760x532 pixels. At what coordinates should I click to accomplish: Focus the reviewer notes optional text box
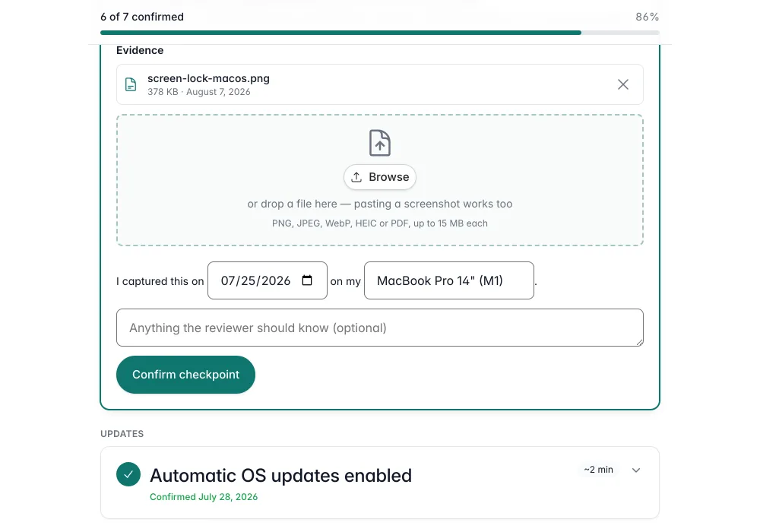(379, 328)
